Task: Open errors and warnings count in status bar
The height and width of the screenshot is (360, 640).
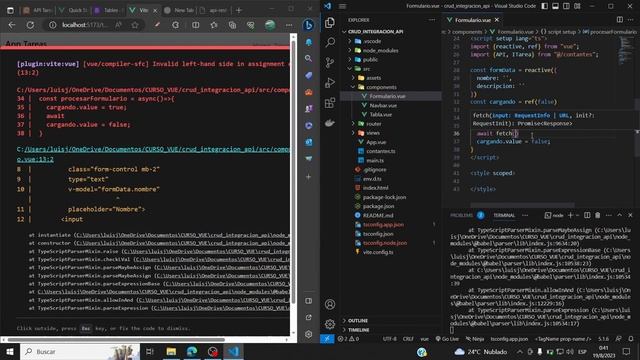Action: (348, 339)
